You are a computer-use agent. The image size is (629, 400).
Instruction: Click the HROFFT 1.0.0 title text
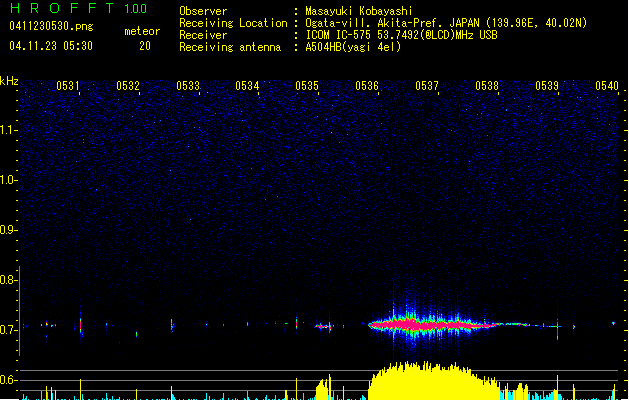point(78,8)
